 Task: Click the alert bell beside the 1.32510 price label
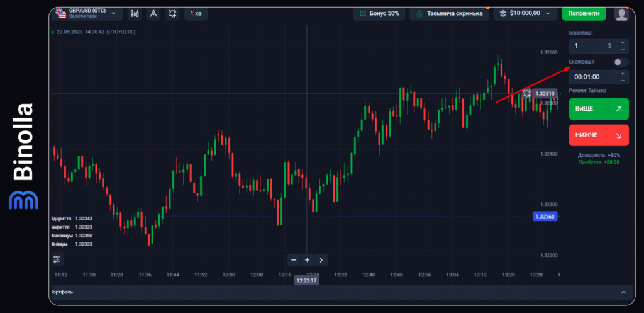pyautogui.click(x=527, y=94)
